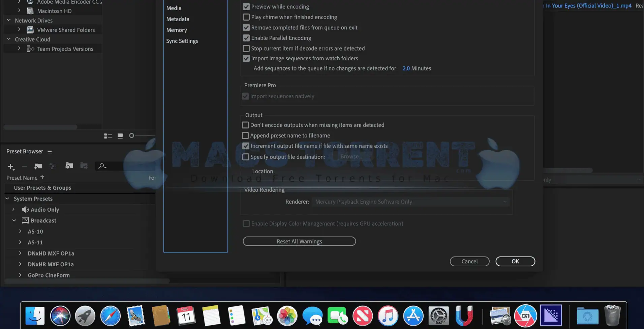Collapse the Creative Cloud tree node
The height and width of the screenshot is (329, 644).
[x=9, y=39]
